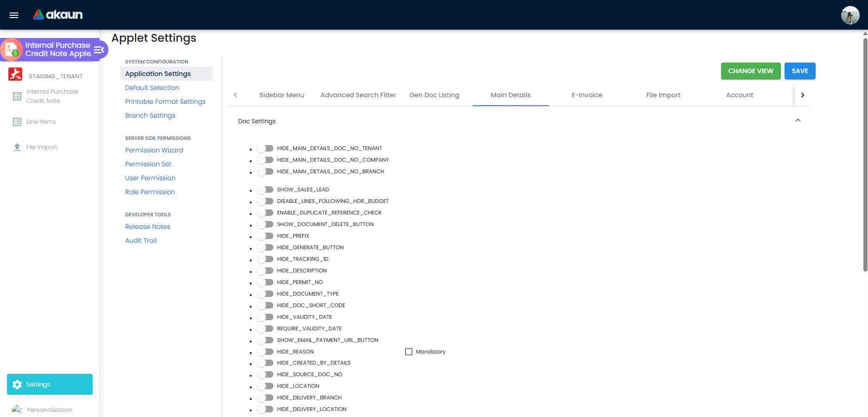Viewport: 868px width, 417px height.
Task: Switch to the File Import tab
Action: pos(663,95)
